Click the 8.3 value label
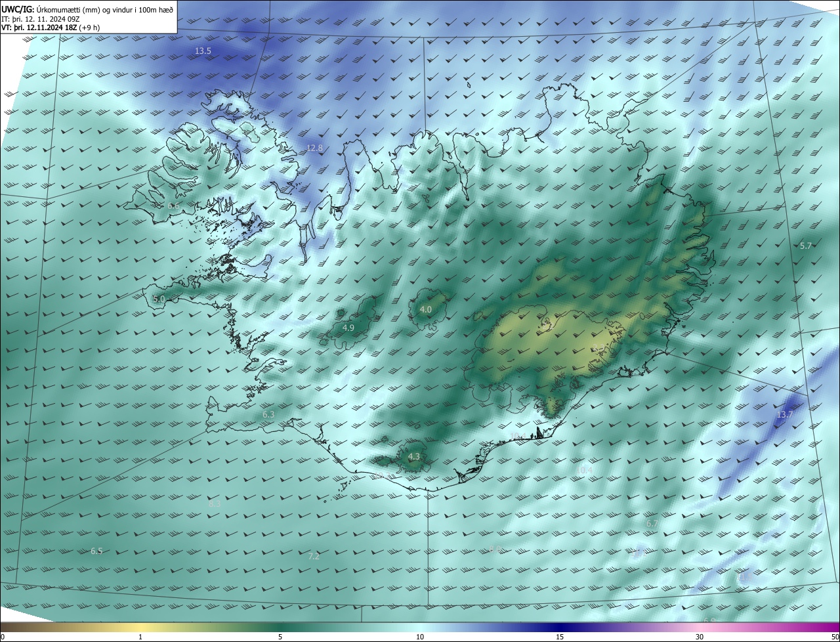The width and height of the screenshot is (840, 642). [215, 504]
